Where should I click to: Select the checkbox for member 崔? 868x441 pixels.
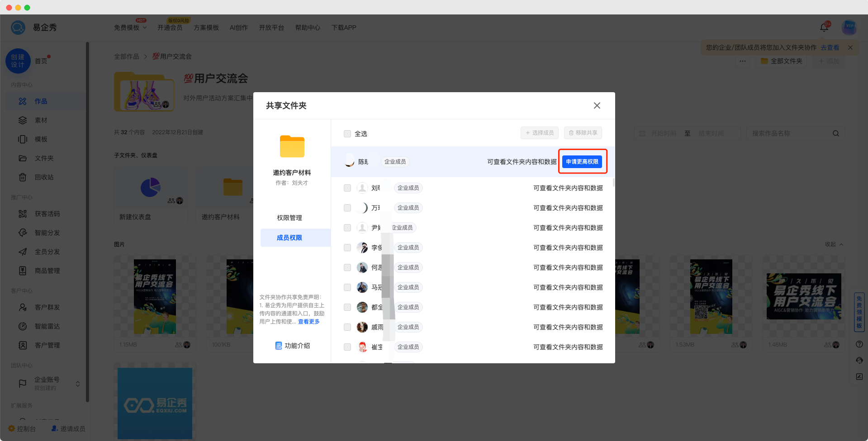(x=347, y=347)
